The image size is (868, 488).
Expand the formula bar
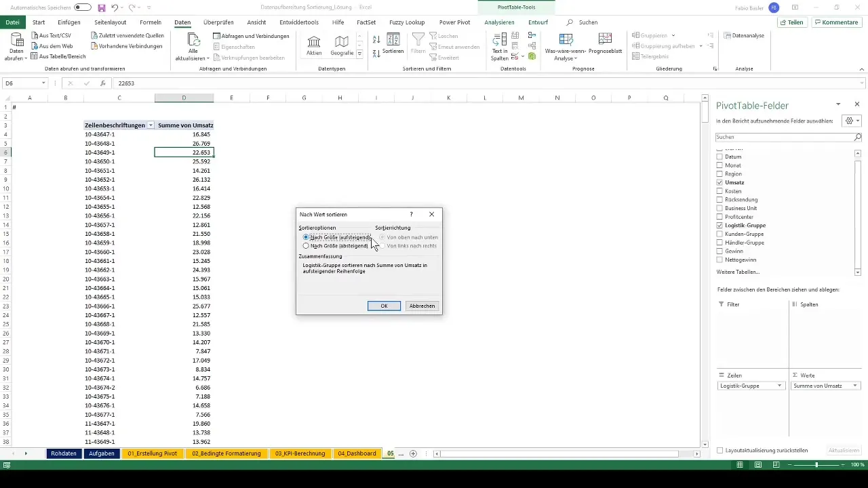(x=863, y=83)
